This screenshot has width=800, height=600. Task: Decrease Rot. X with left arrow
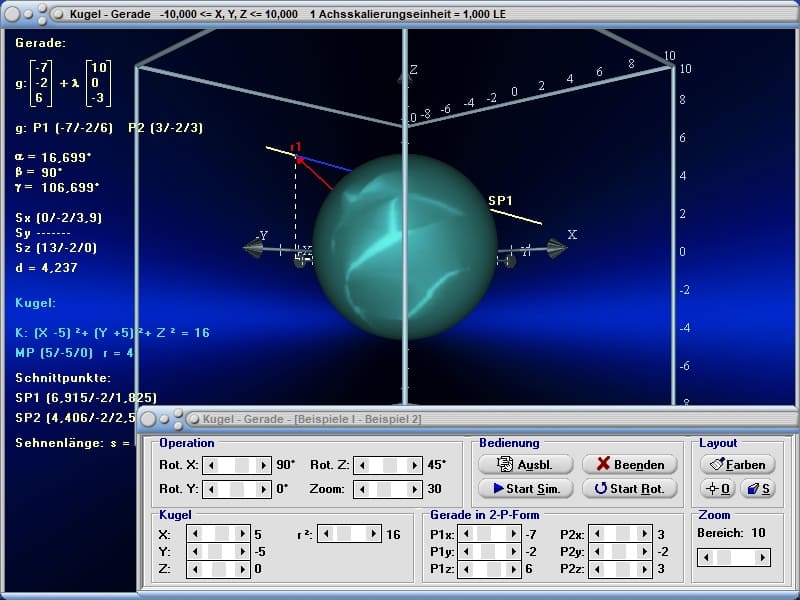pos(211,465)
